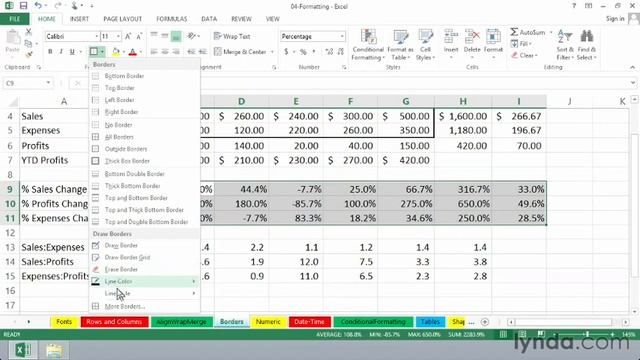Viewport: 640px width, 360px height.
Task: Click the Decrease Indent icon
Action: tap(191, 51)
